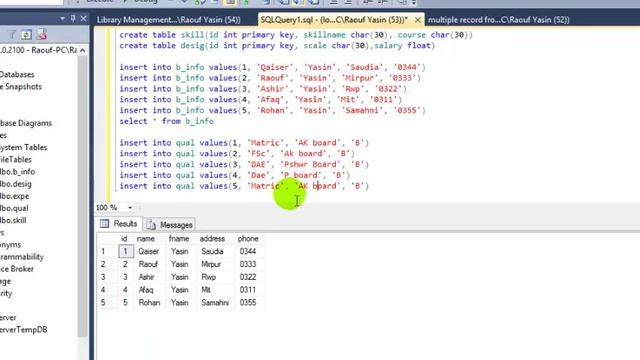Viewport: 640px width, 360px height.
Task: Click the Object Explorer vertical scrollbar
Action: pyautogui.click(x=83, y=196)
